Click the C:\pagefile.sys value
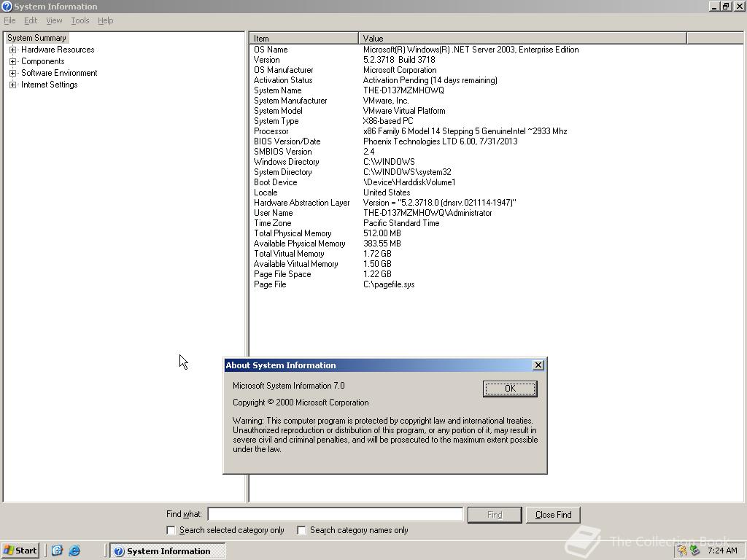The width and height of the screenshot is (747, 560). 389,284
